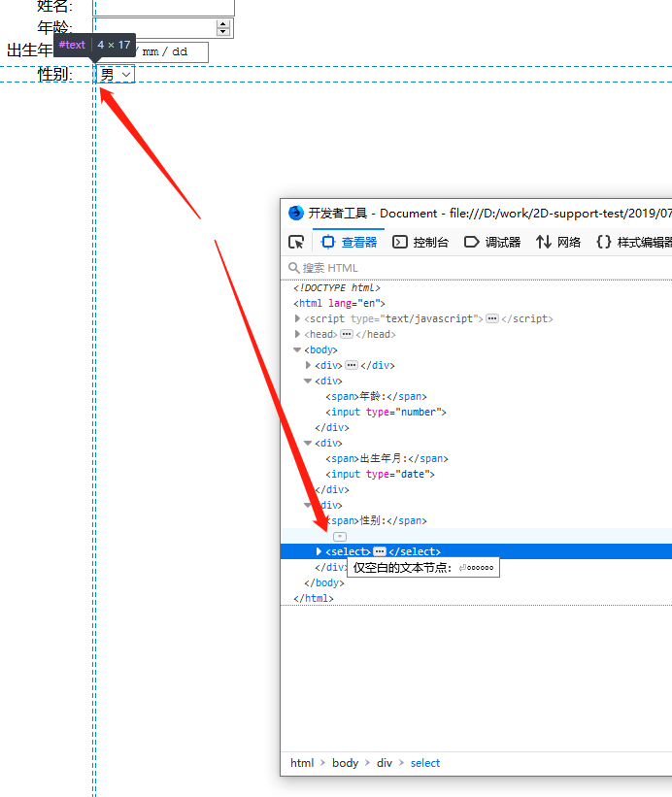Click the 姓名 name text field
672x797 pixels.
(x=164, y=7)
